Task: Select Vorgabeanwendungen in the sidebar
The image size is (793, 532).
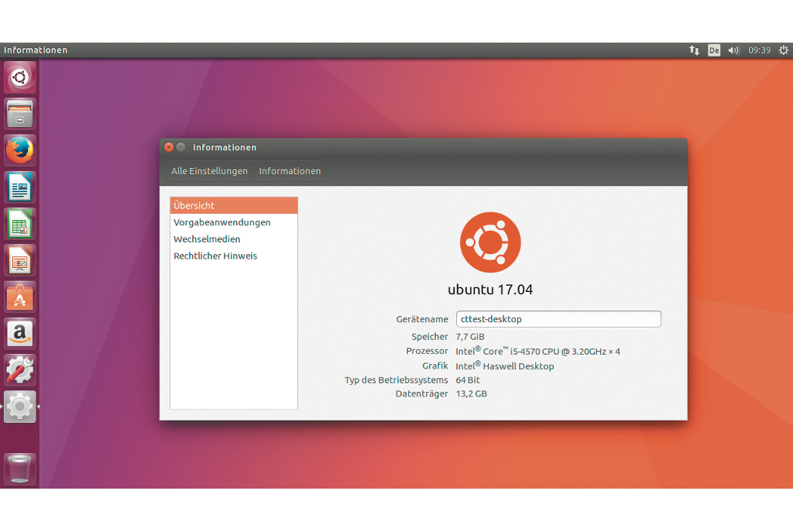Action: 234,222
